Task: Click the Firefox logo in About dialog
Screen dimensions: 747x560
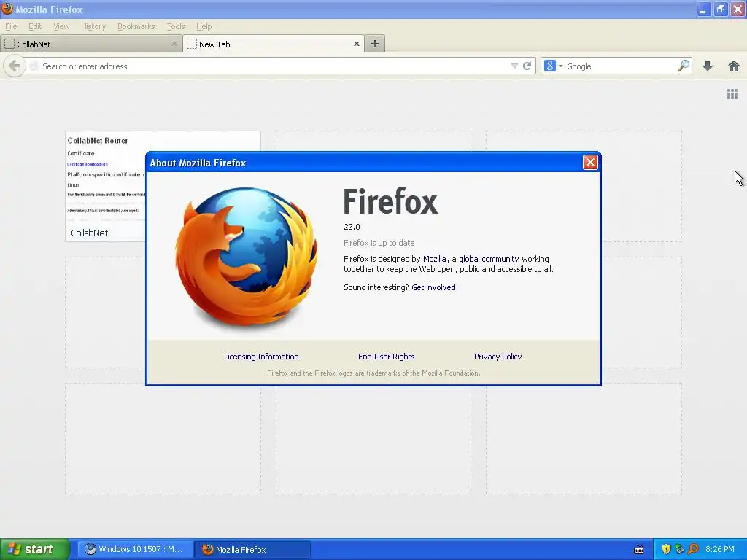Action: (x=247, y=257)
